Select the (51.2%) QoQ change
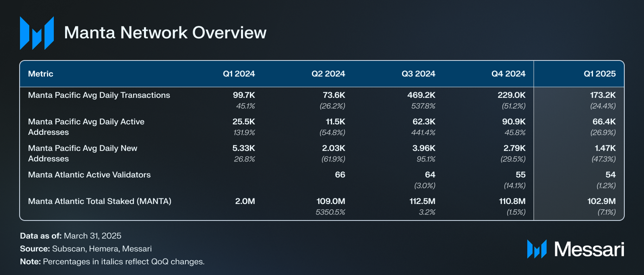Viewport: 644px width, 275px height. click(514, 106)
